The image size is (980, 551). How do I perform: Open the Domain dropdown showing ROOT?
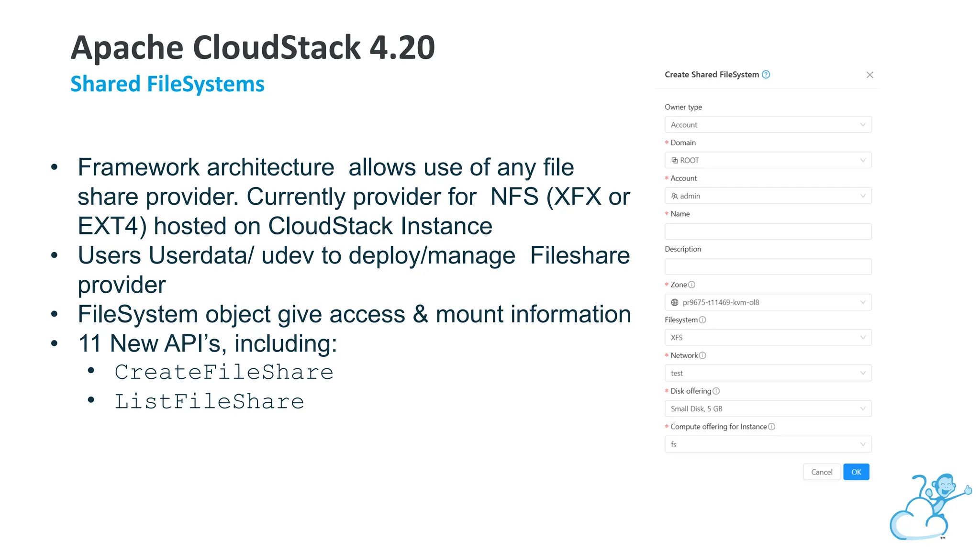pyautogui.click(x=768, y=160)
